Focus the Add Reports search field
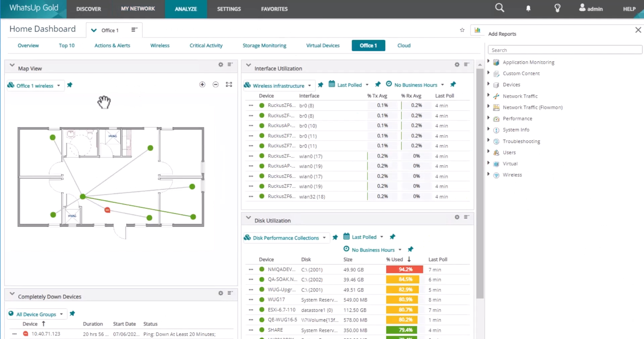 pos(565,50)
